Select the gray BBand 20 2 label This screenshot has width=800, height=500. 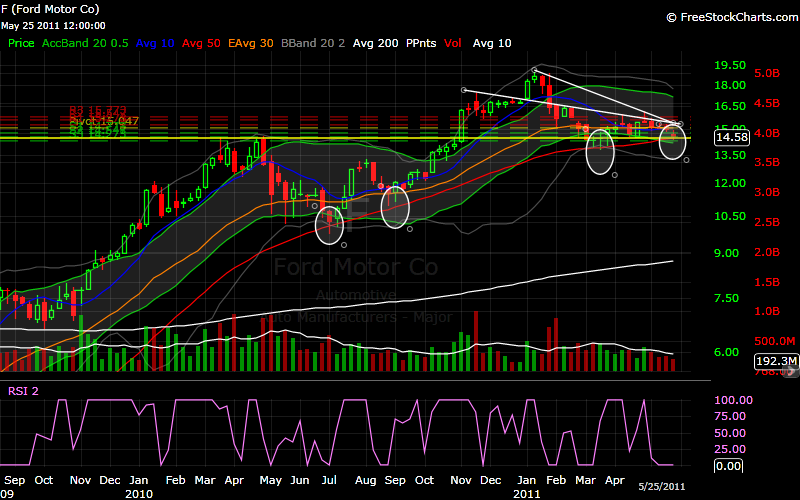pos(313,43)
